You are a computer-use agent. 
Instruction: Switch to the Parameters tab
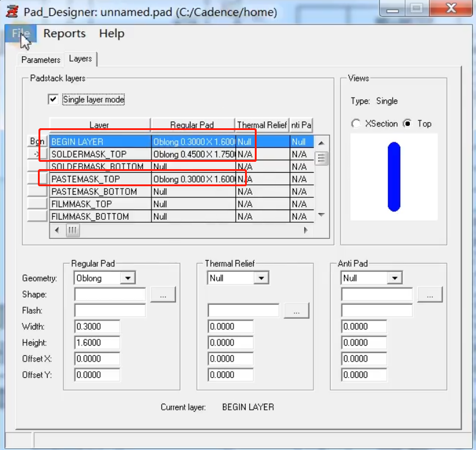tap(41, 60)
